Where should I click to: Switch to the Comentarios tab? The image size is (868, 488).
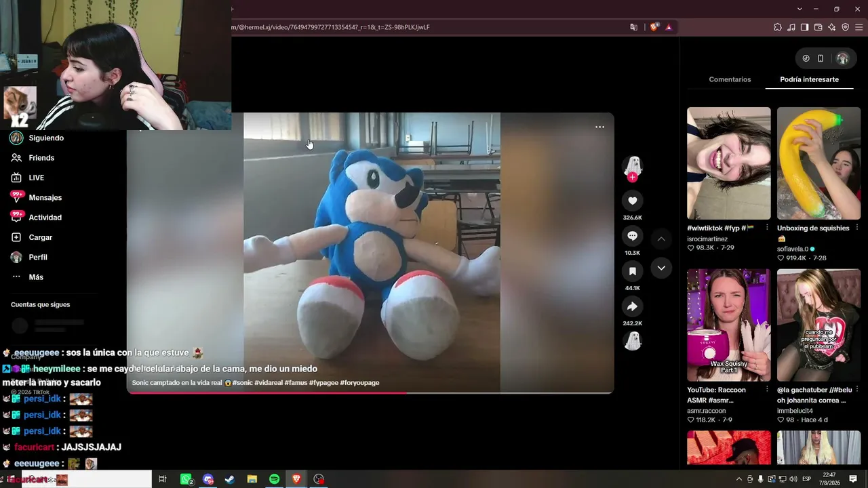point(730,79)
